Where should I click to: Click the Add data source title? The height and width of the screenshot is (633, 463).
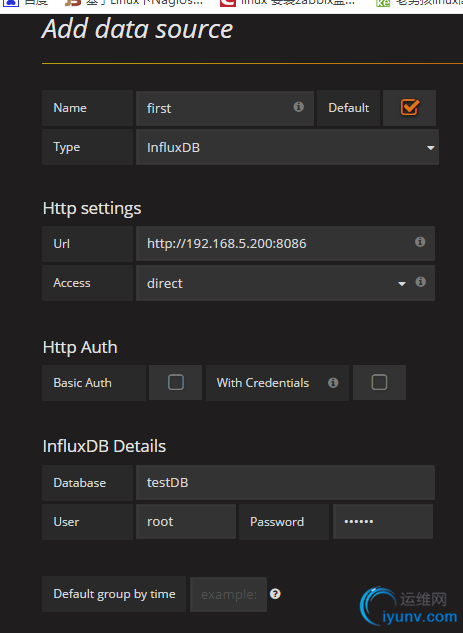137,29
